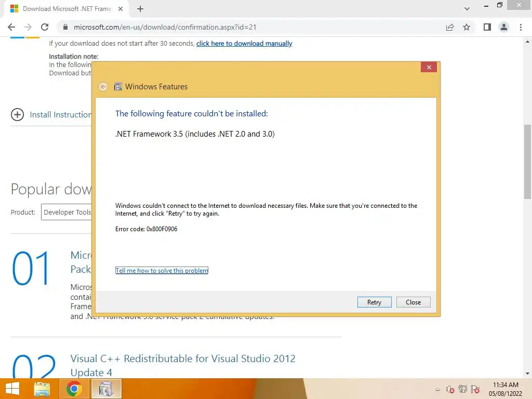Select the Download Microsoft .NET Framework tab
532x399 pixels.
(67, 9)
